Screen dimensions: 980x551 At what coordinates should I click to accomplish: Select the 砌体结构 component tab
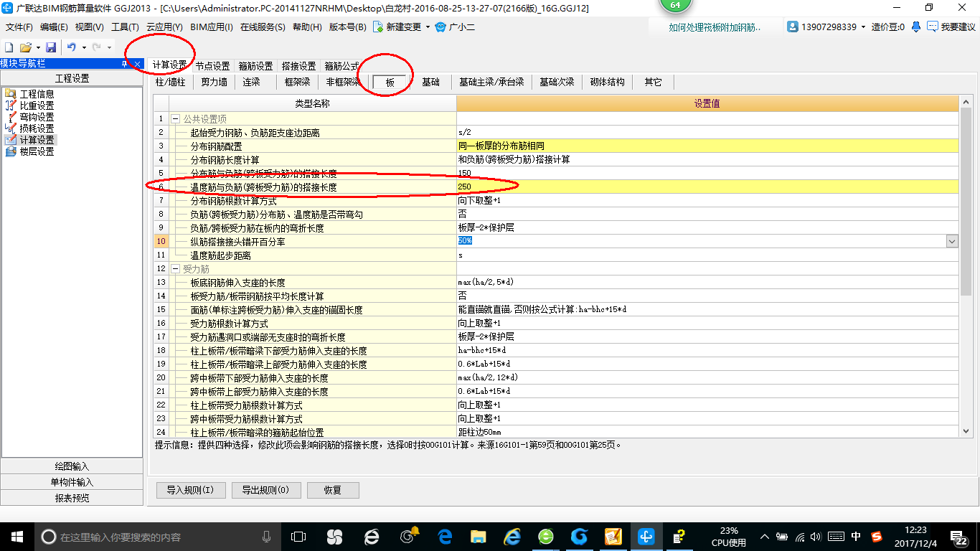point(607,83)
